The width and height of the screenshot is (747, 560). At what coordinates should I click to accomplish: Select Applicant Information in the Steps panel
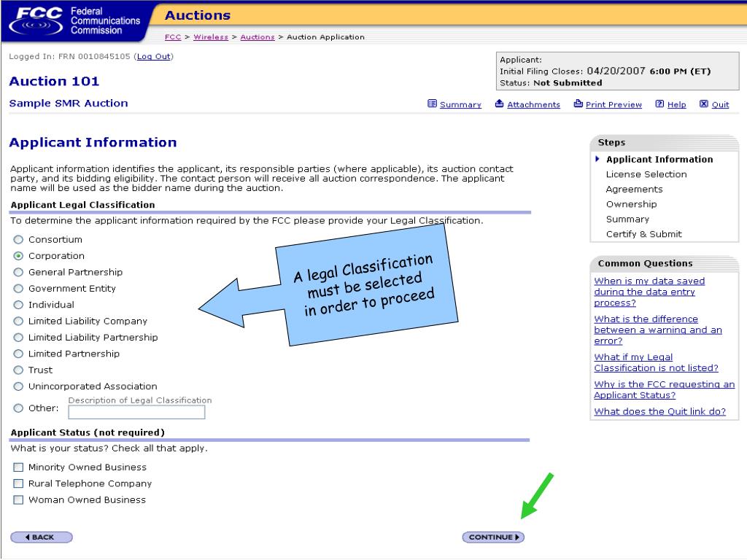tap(659, 160)
